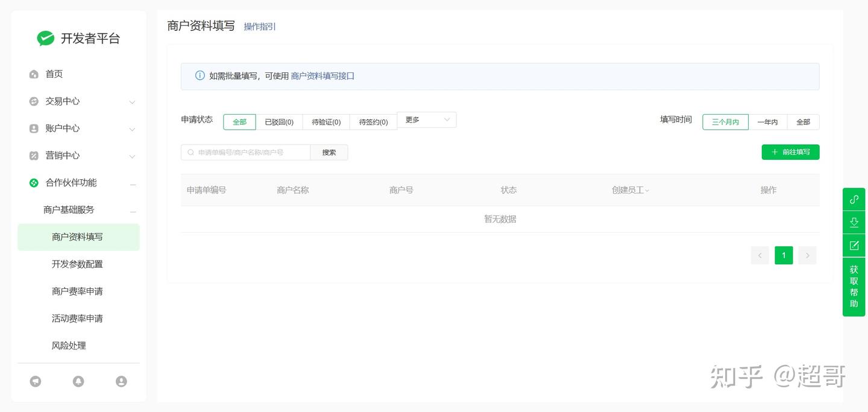Open 开发参数配置 menu item
This screenshot has height=412, width=868.
point(78,264)
